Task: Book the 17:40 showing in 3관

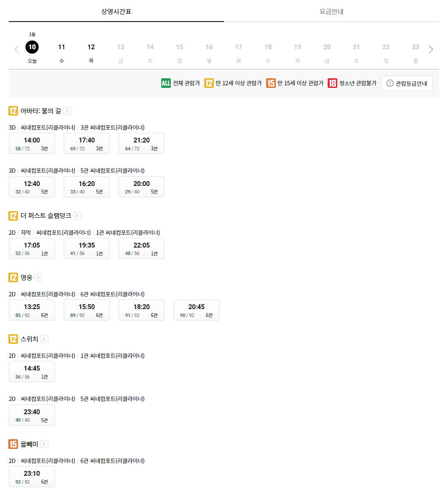Action: pyautogui.click(x=87, y=143)
